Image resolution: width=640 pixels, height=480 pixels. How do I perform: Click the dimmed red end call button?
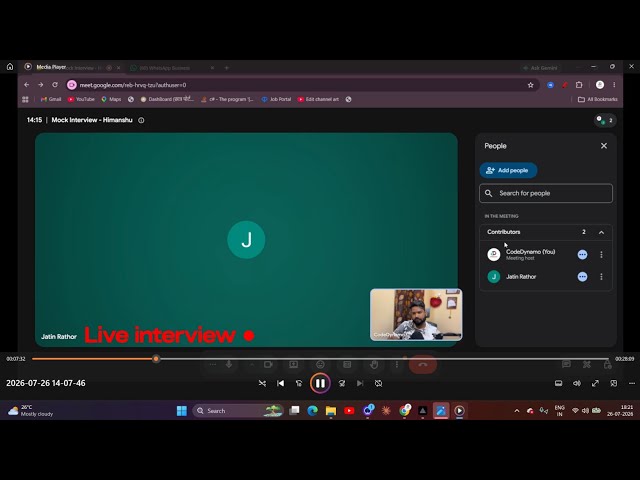tap(423, 364)
